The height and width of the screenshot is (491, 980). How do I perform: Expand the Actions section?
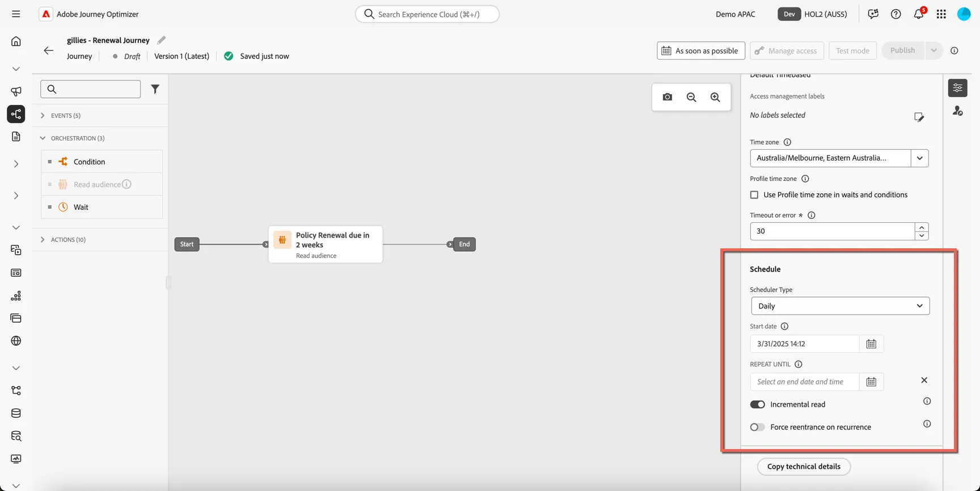pyautogui.click(x=43, y=240)
